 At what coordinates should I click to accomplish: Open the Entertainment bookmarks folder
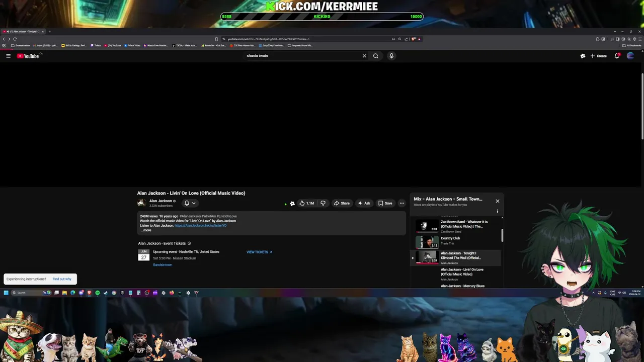pos(21,45)
